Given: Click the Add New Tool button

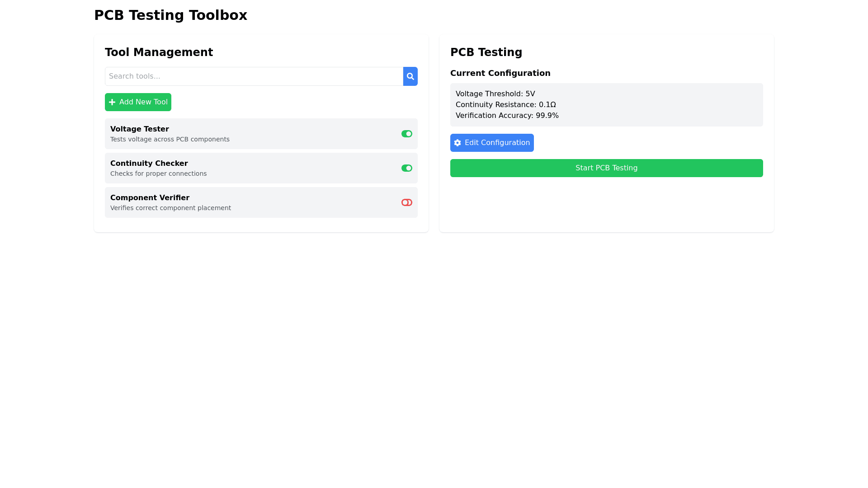Looking at the screenshot, I should [138, 102].
